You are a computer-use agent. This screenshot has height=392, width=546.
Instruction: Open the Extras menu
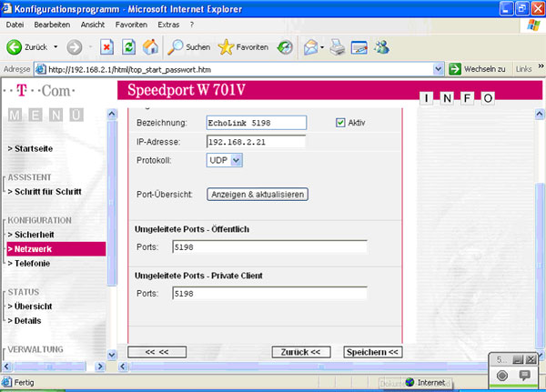(169, 24)
